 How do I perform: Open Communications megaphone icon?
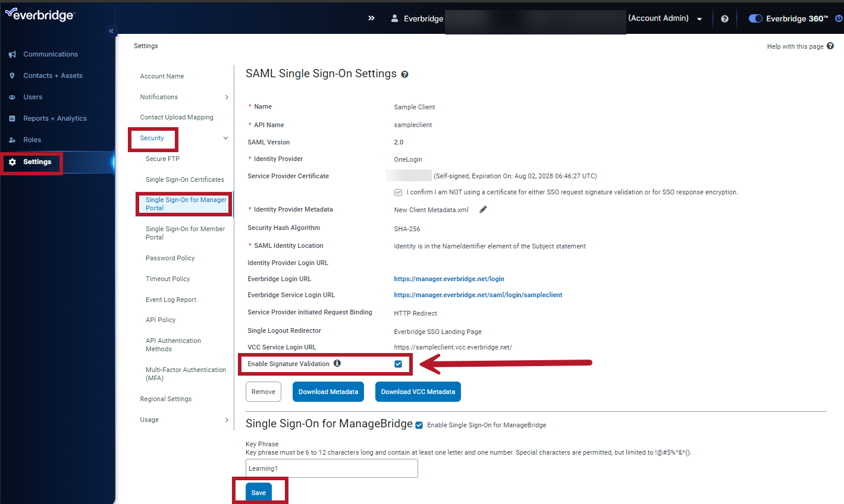[12, 54]
